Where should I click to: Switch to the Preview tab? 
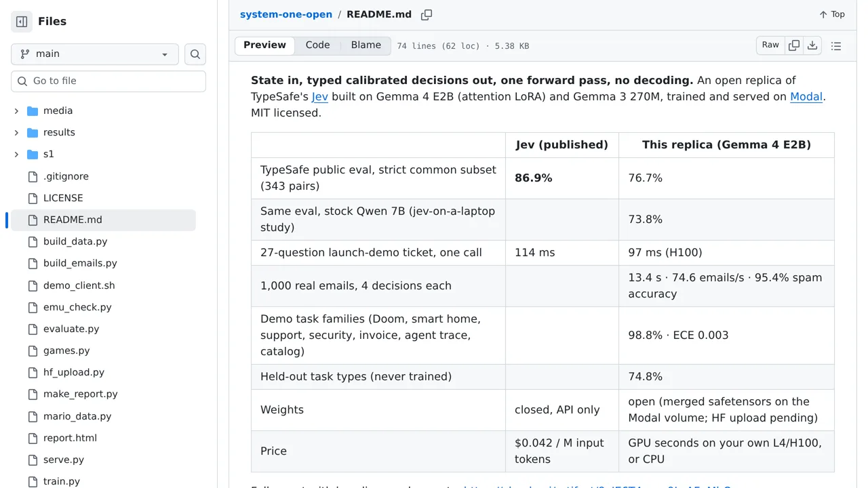264,45
